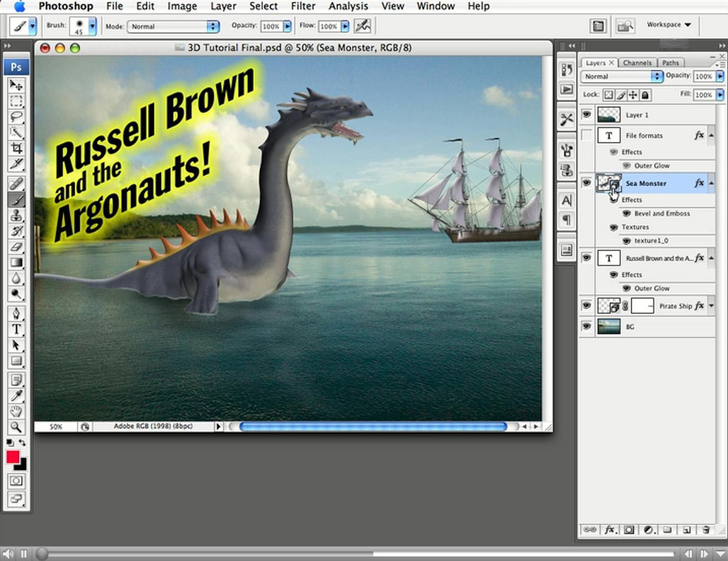Collapse the Sea Monster layer effects
The image size is (728, 561).
point(711,183)
